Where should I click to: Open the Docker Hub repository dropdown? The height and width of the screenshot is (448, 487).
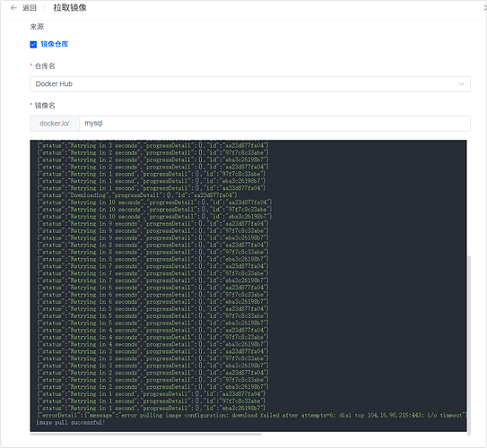click(x=250, y=84)
